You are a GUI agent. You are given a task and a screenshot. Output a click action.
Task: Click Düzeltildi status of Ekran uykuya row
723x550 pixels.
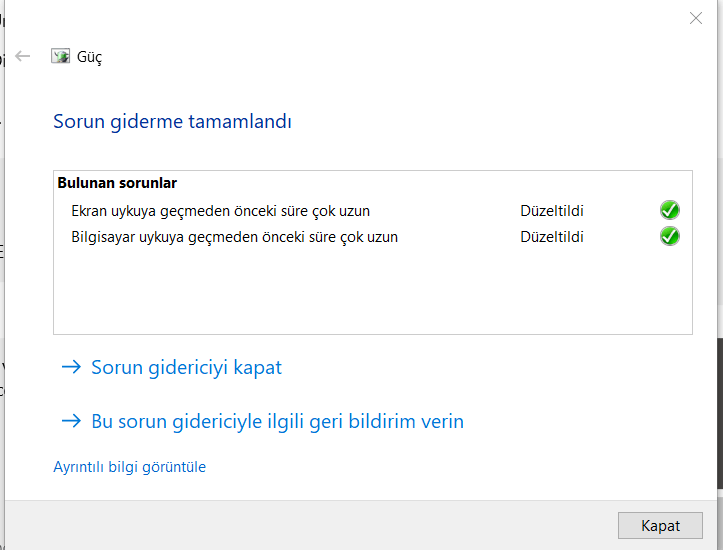coord(552,211)
